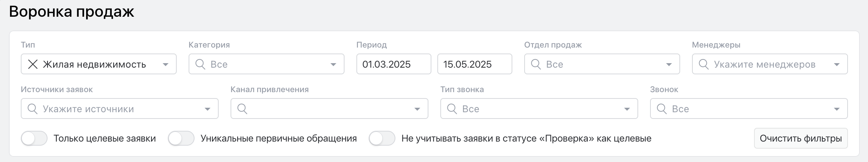Click the search icon in Источники заявок field

point(33,109)
